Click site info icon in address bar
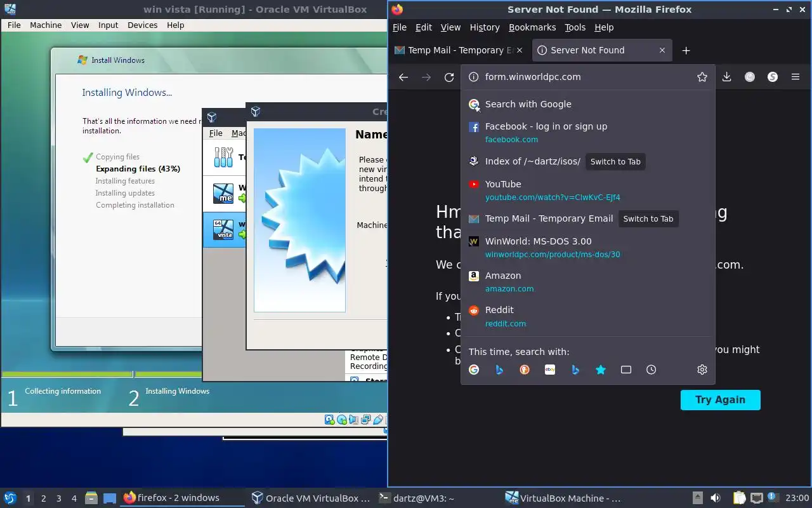The image size is (812, 508). [x=473, y=77]
